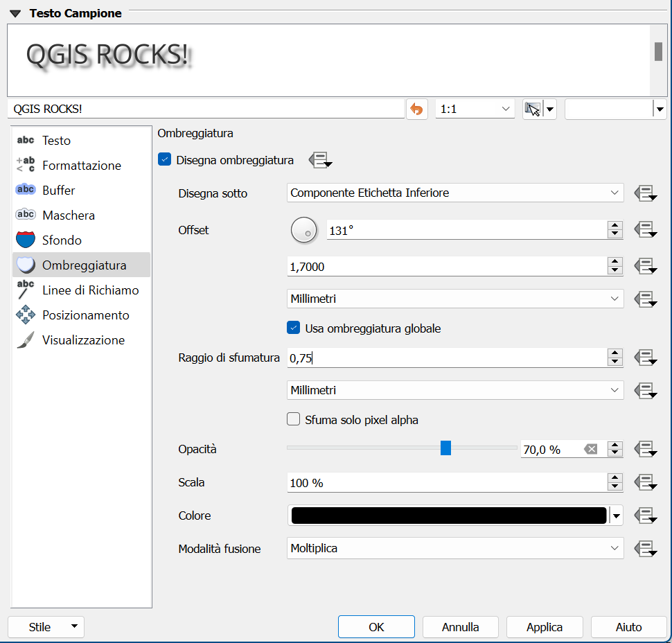
Task: Switch to the Visualizzazione tab
Action: tap(82, 340)
